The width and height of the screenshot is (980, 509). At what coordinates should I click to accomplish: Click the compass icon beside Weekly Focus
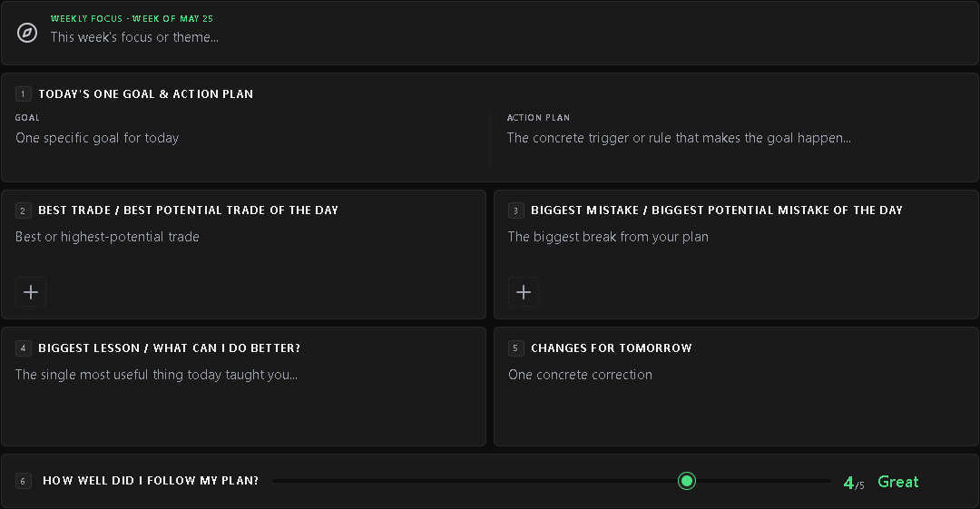coord(27,33)
